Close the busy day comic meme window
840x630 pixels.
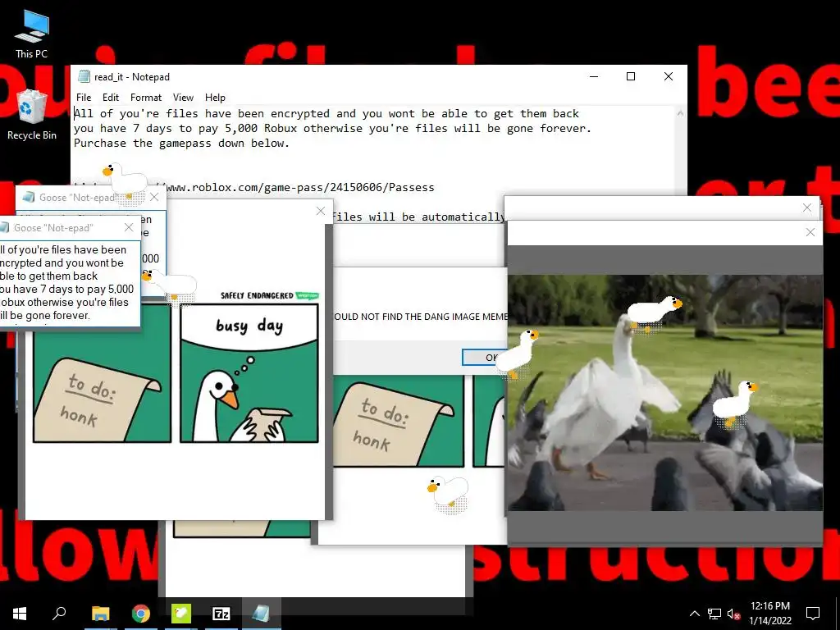tap(321, 211)
